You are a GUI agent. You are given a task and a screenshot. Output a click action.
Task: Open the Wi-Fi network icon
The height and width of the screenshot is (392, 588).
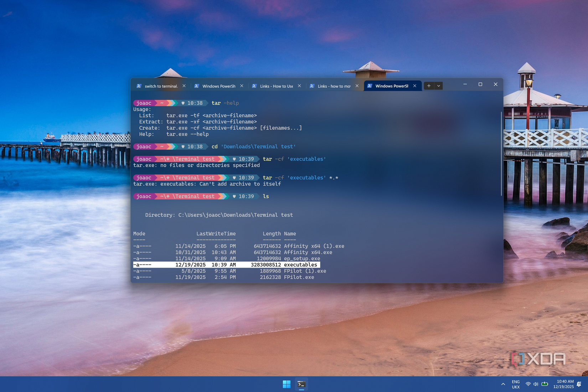[x=528, y=384]
